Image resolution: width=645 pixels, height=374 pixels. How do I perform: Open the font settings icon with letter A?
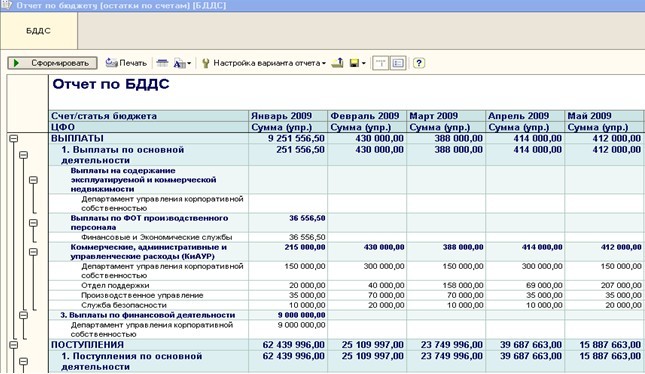click(179, 63)
